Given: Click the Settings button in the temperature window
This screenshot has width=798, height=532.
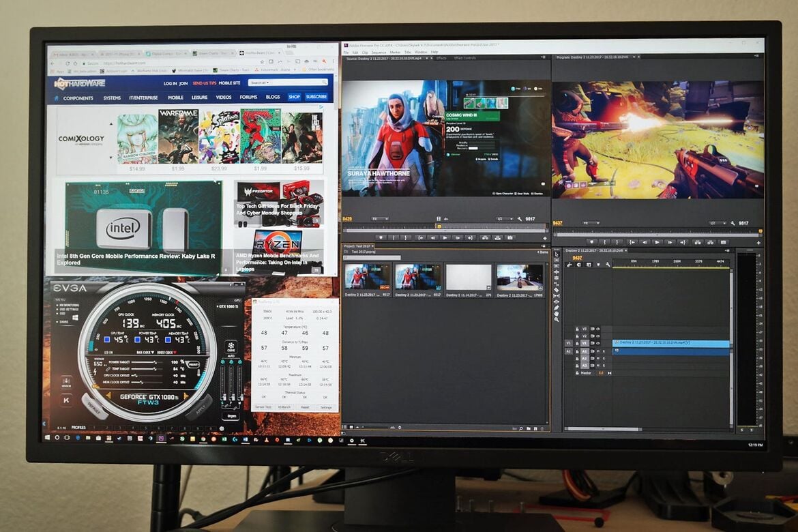Looking at the screenshot, I should [326, 407].
